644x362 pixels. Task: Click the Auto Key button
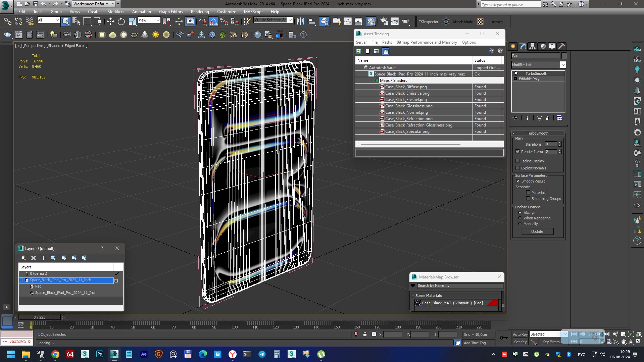click(x=520, y=334)
